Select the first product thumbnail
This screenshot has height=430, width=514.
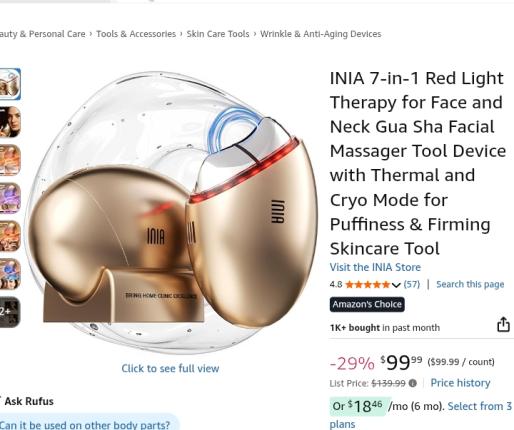(x=10, y=84)
